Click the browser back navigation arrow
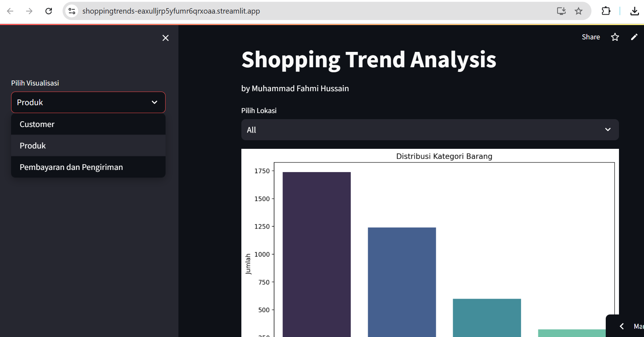Viewport: 644px width, 337px height. pyautogui.click(x=10, y=11)
